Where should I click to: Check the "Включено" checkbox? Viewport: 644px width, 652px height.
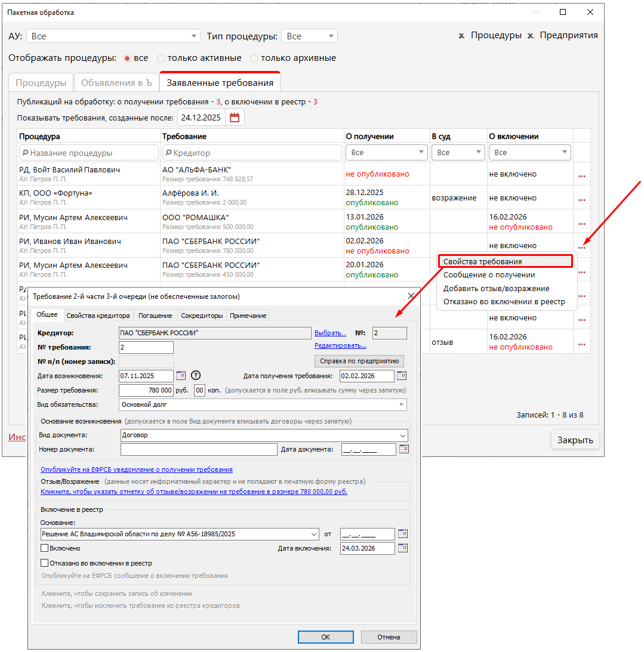click(44, 548)
